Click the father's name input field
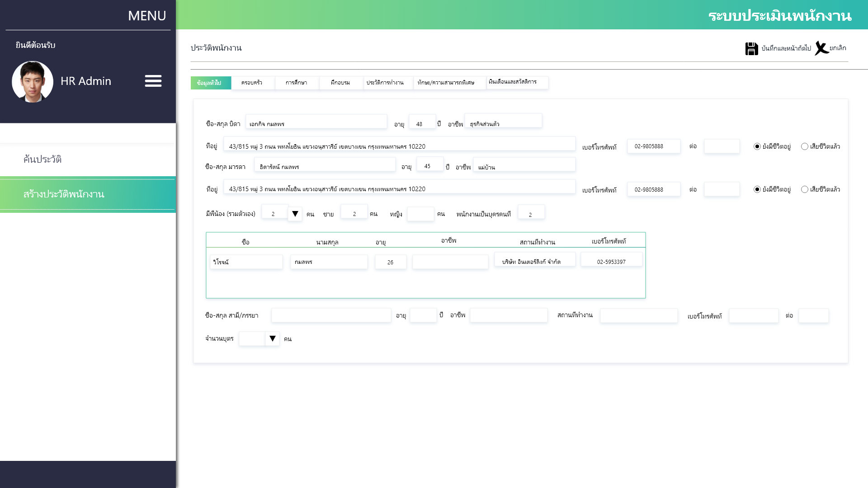The image size is (868, 488). (x=316, y=122)
